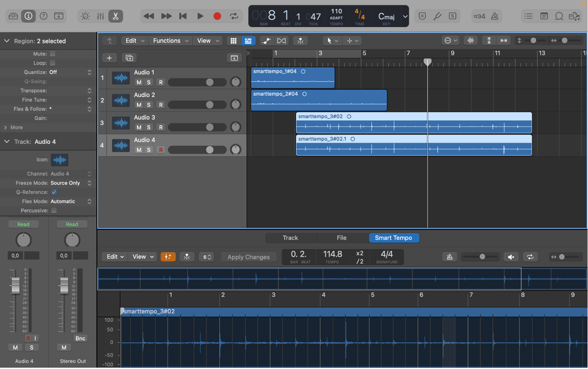Click the Smart Tempo editor orange beat-marker button
This screenshot has width=588, height=369.
[x=168, y=257]
